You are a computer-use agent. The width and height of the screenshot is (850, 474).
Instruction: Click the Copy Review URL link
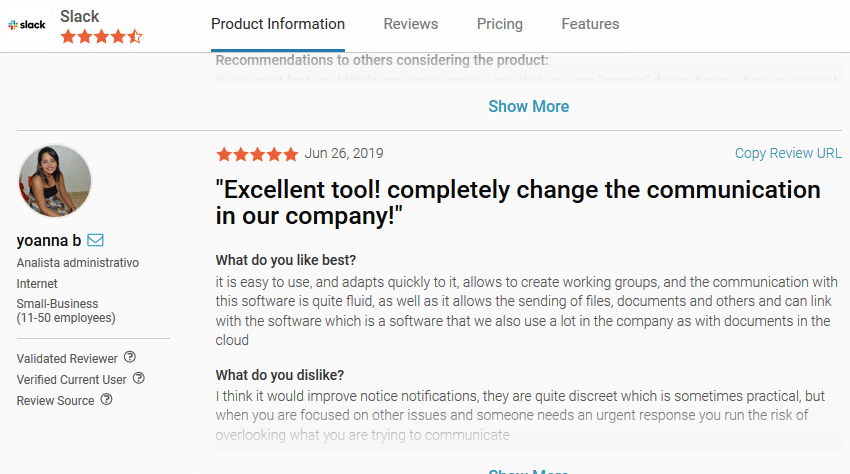coord(788,153)
